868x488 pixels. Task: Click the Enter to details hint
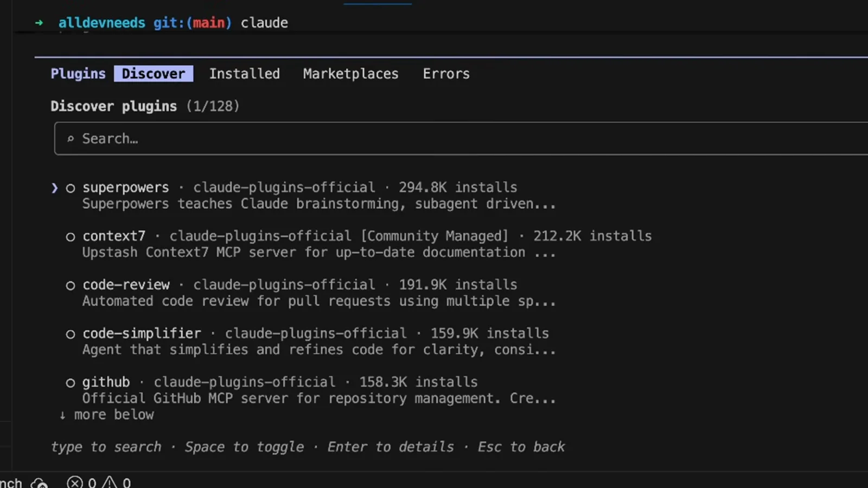click(391, 447)
